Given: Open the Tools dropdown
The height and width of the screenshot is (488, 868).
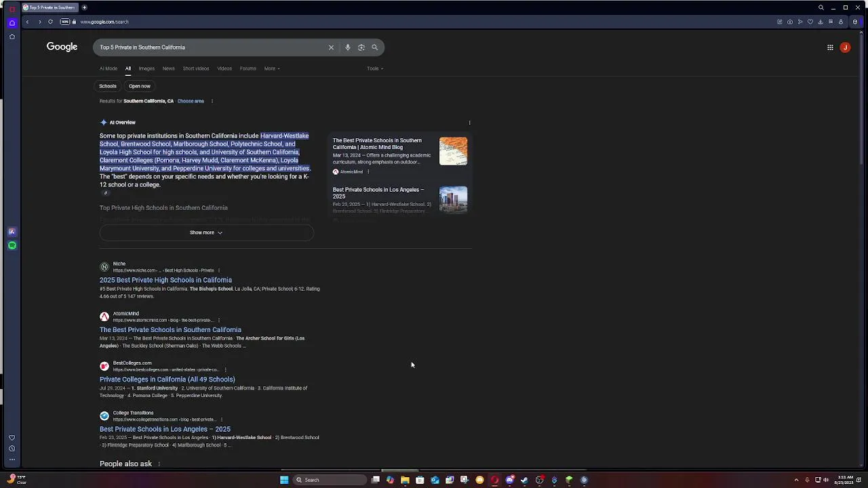Looking at the screenshot, I should 375,68.
